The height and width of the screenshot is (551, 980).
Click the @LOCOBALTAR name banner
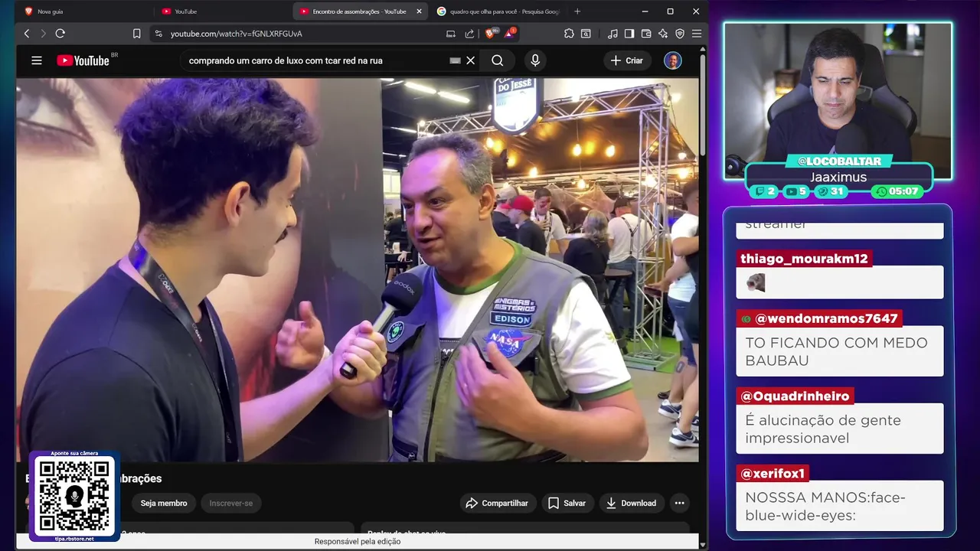tap(839, 161)
